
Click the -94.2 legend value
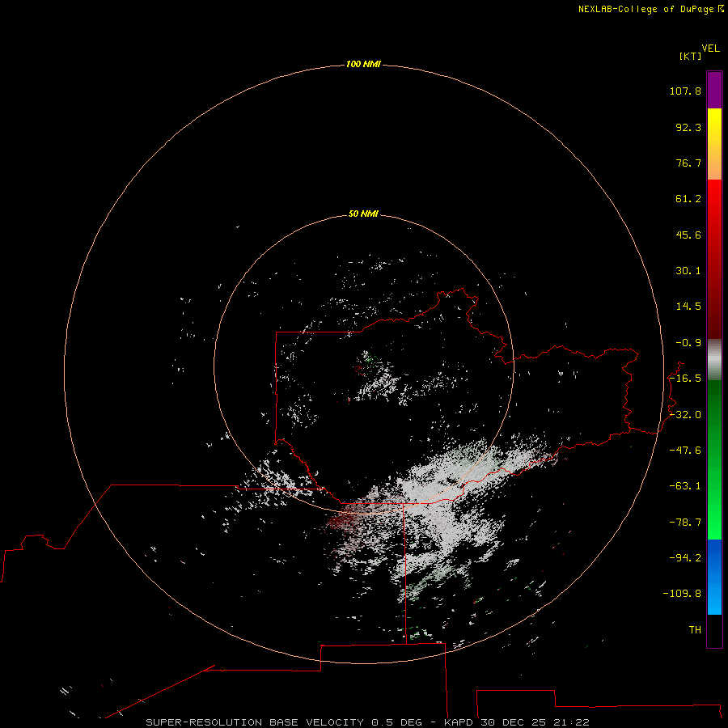click(685, 558)
